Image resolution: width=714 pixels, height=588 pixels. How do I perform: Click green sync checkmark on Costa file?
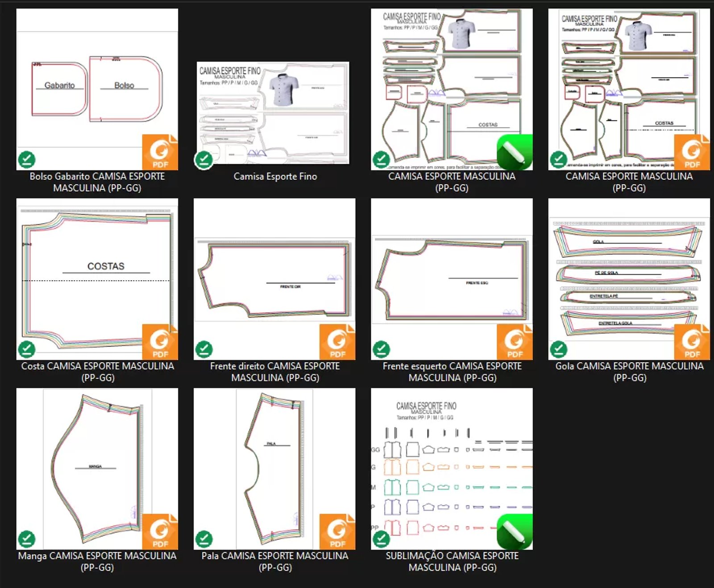pos(27,349)
